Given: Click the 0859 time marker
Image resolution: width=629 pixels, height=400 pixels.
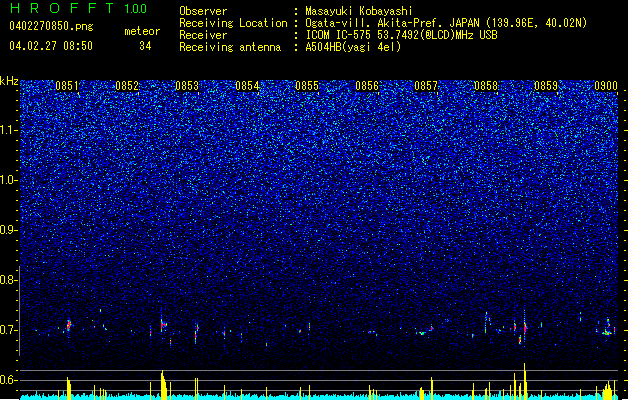Looking at the screenshot, I should 546,86.
